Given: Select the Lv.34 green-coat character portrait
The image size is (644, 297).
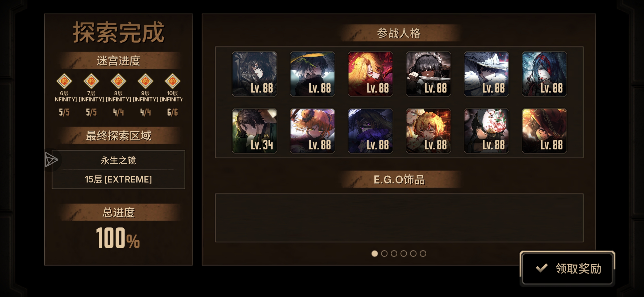Looking at the screenshot, I should pyautogui.click(x=254, y=131).
